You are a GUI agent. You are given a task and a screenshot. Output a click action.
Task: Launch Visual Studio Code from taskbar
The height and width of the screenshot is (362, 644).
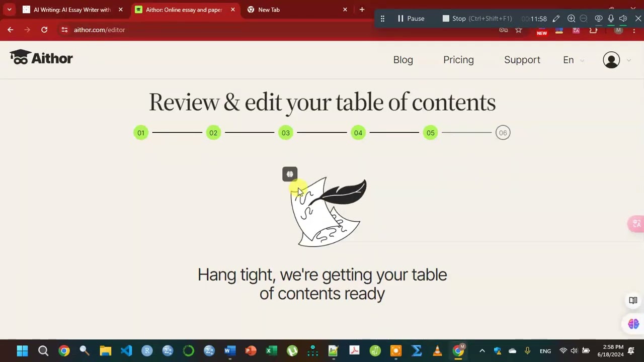point(126,351)
